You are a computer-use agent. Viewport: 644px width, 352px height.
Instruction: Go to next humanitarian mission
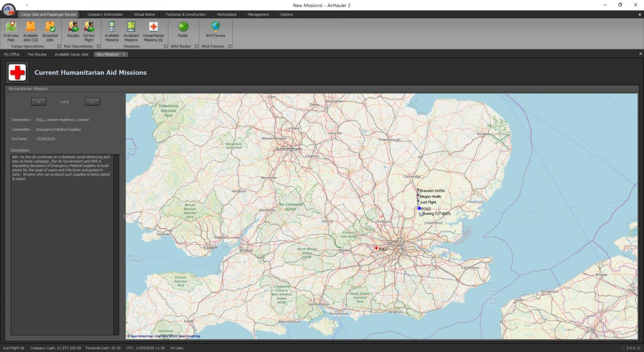tap(92, 102)
